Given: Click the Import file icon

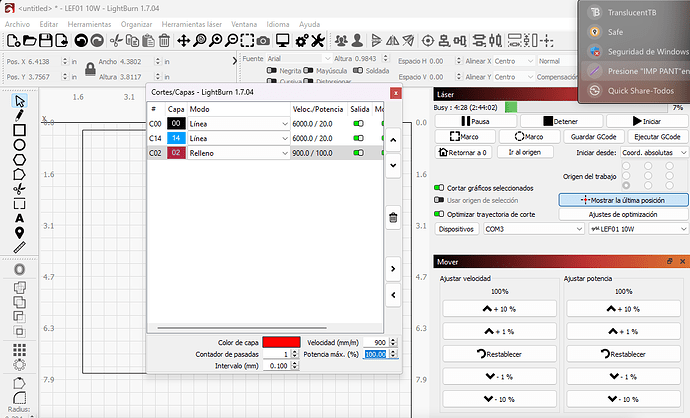Looking at the screenshot, I should [x=62, y=41].
